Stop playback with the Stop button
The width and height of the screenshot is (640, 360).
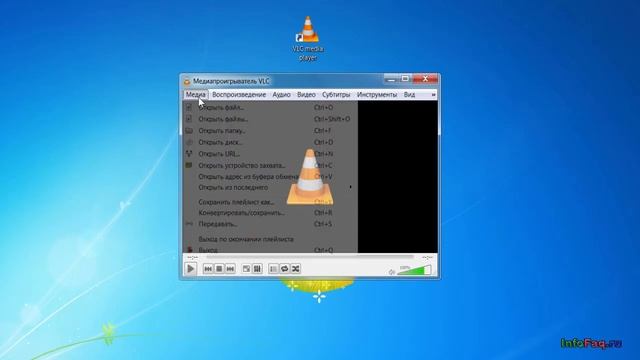pos(219,269)
